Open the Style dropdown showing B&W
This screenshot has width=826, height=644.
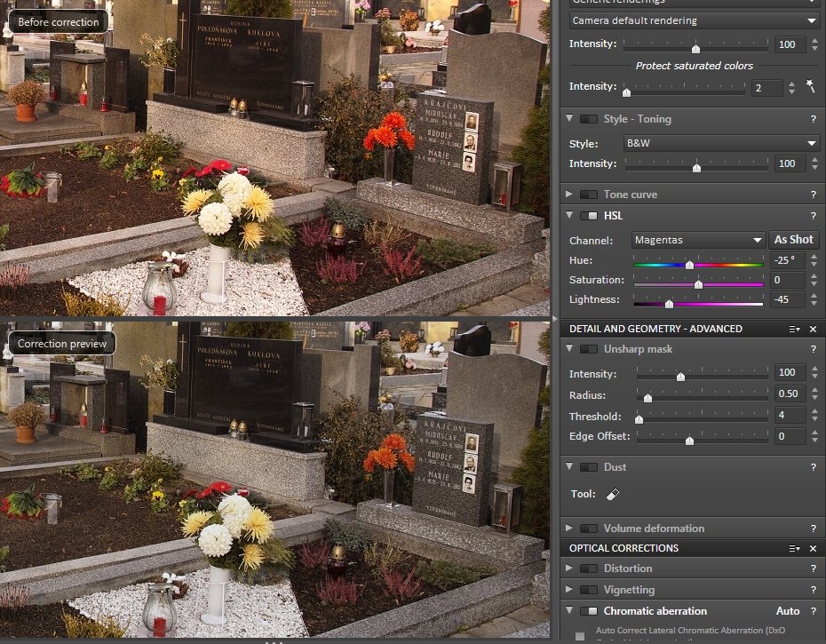coord(721,143)
